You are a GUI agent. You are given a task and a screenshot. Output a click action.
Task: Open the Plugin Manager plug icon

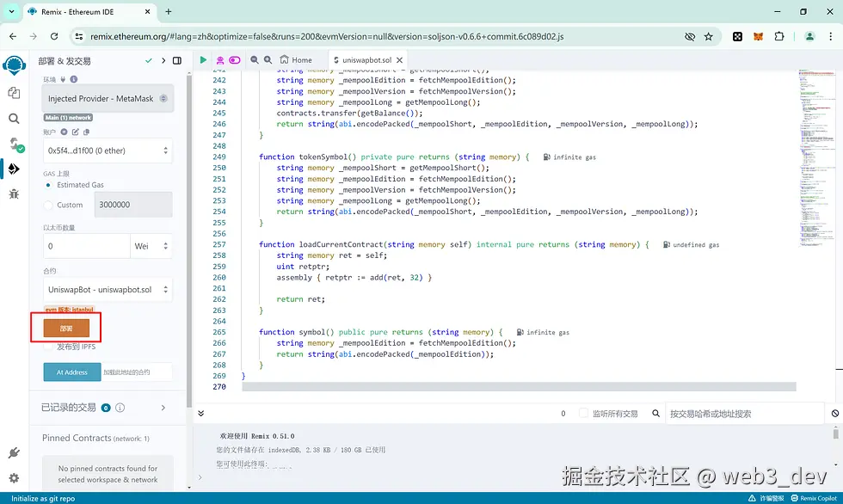(14, 453)
